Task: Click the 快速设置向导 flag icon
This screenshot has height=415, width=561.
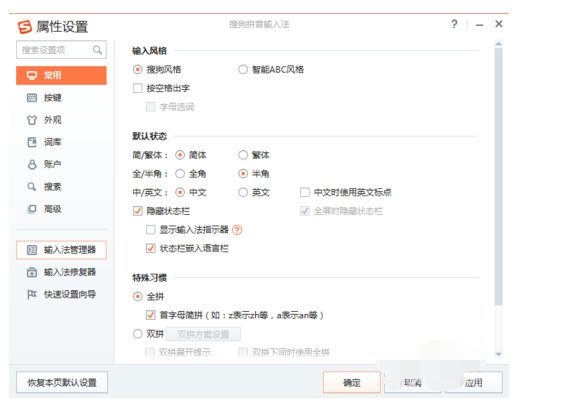Action: [32, 294]
